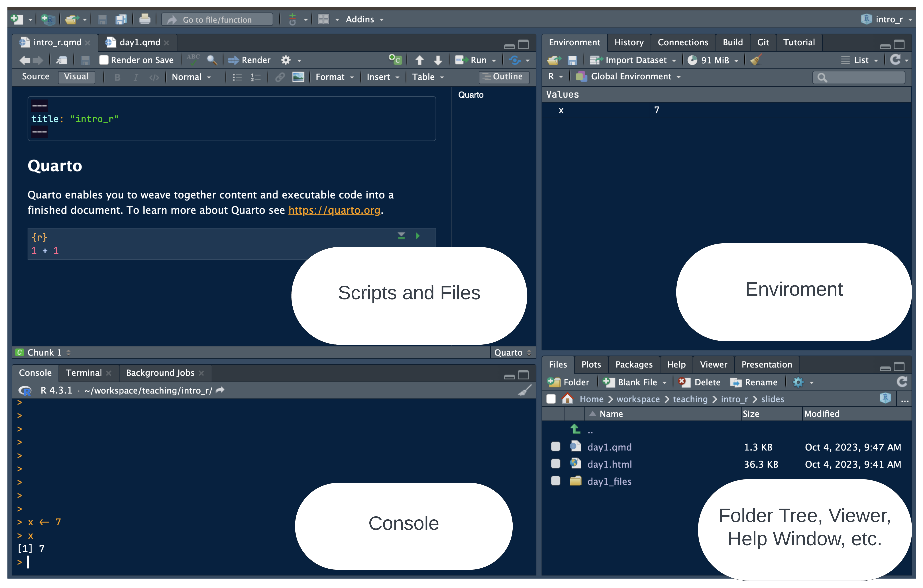Click the insert new code chunk icon
This screenshot has height=588, width=923.
395,60
